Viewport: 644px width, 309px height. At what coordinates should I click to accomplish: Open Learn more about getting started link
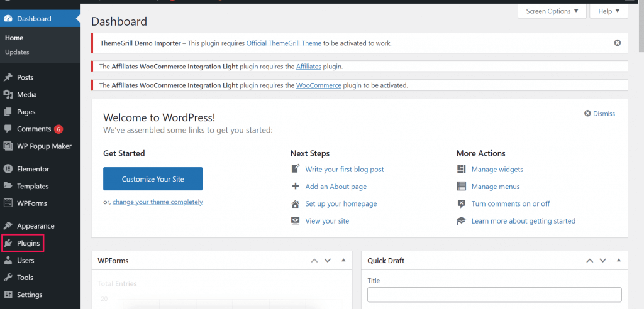click(x=523, y=221)
